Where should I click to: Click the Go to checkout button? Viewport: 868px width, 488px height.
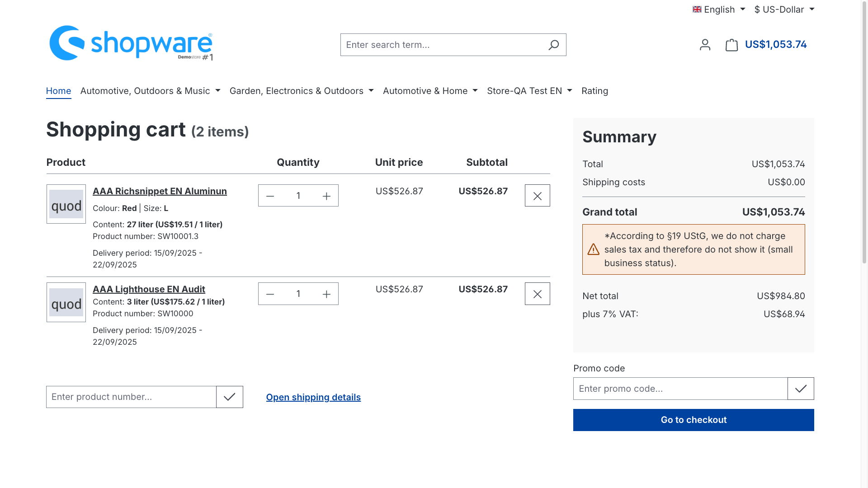[693, 420]
